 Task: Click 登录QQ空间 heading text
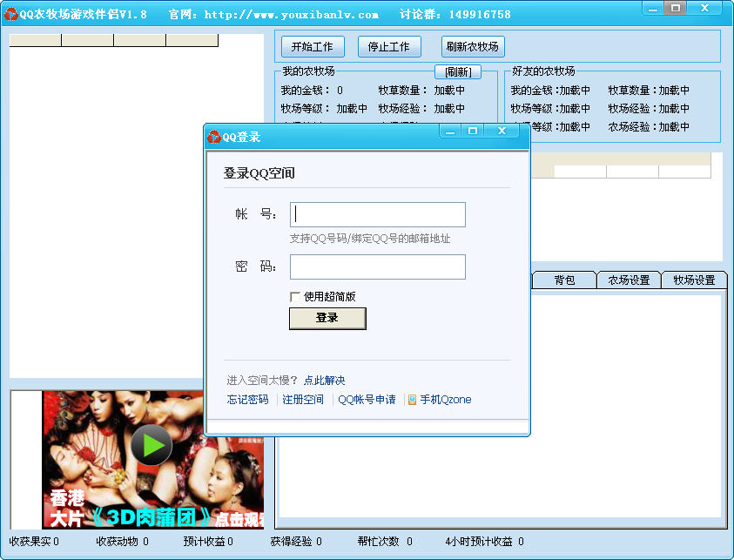(259, 173)
